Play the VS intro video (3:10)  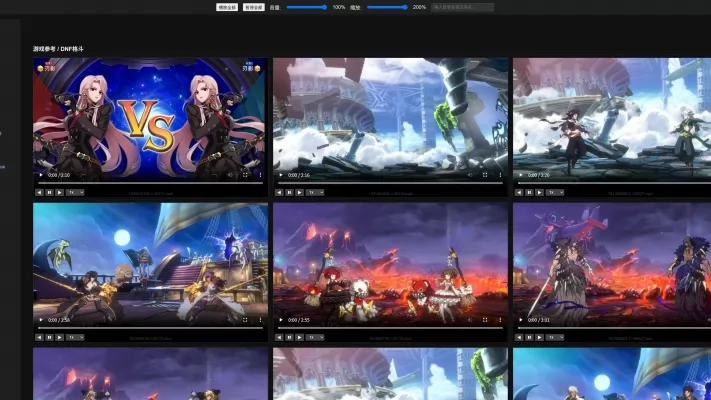[x=41, y=175]
